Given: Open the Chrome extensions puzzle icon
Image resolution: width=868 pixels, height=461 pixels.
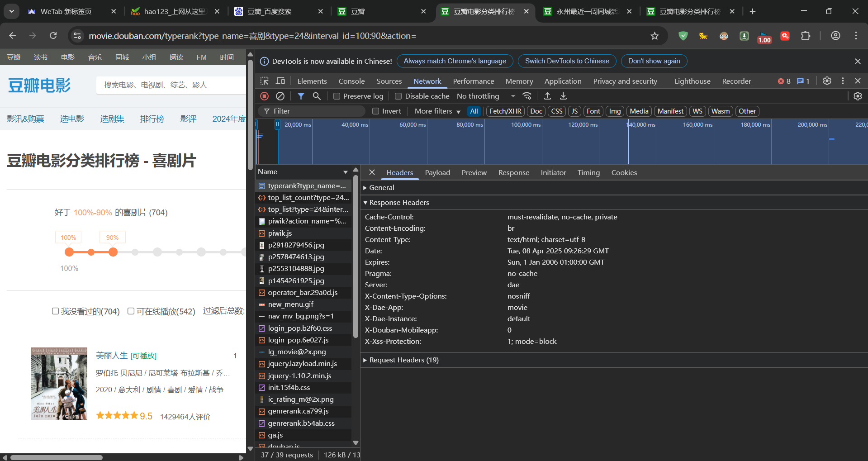Looking at the screenshot, I should pyautogui.click(x=806, y=36).
